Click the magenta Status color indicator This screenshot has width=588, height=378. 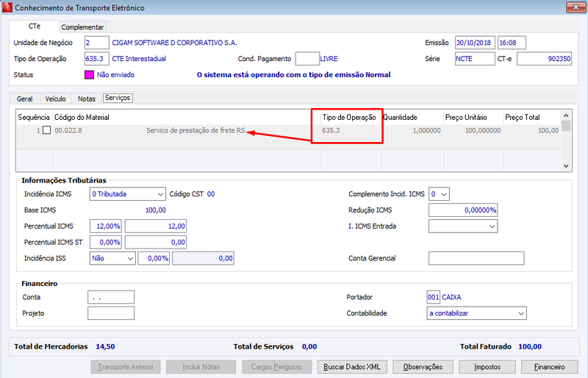coord(89,75)
